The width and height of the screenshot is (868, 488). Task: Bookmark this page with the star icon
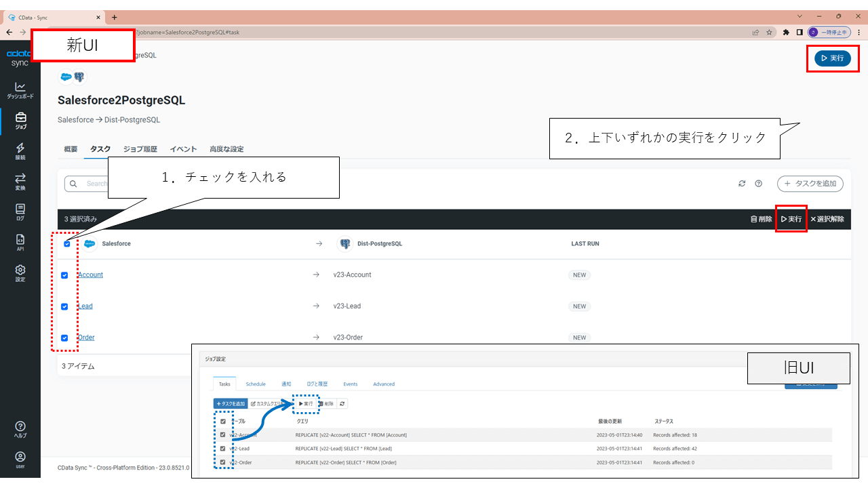[769, 32]
